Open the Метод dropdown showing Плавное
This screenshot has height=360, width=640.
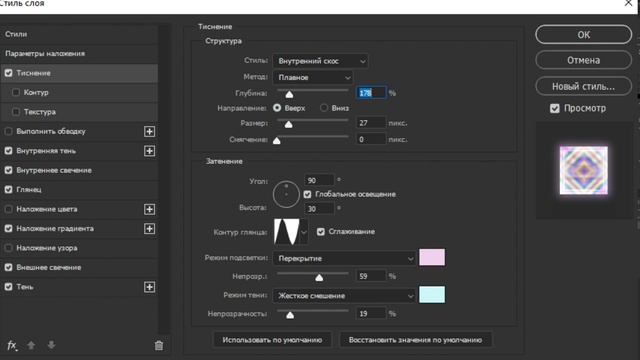tap(313, 77)
